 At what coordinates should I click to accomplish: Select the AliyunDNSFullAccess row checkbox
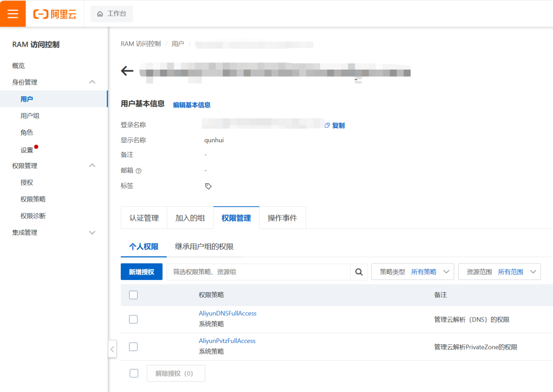coord(133,319)
